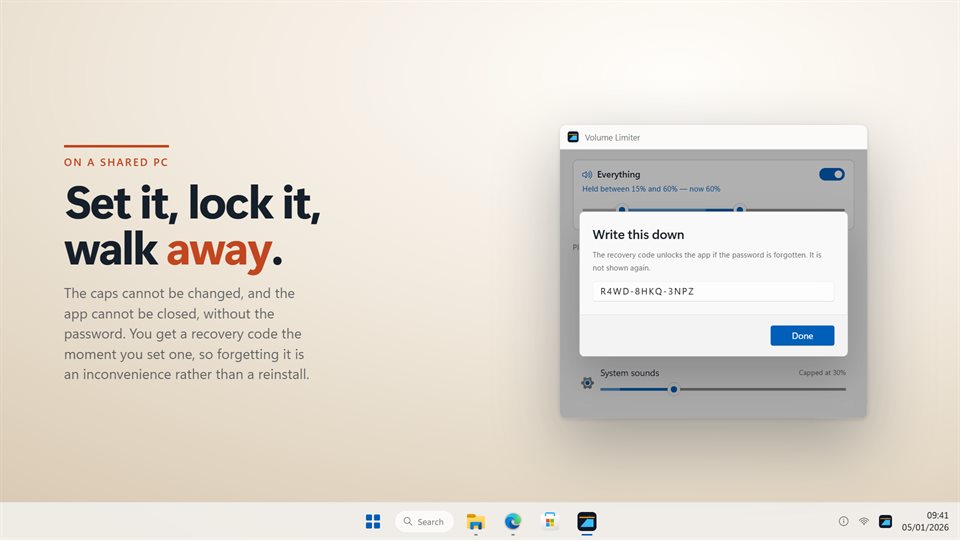The height and width of the screenshot is (540, 960).
Task: Click the Everything speaker icon
Action: [587, 174]
